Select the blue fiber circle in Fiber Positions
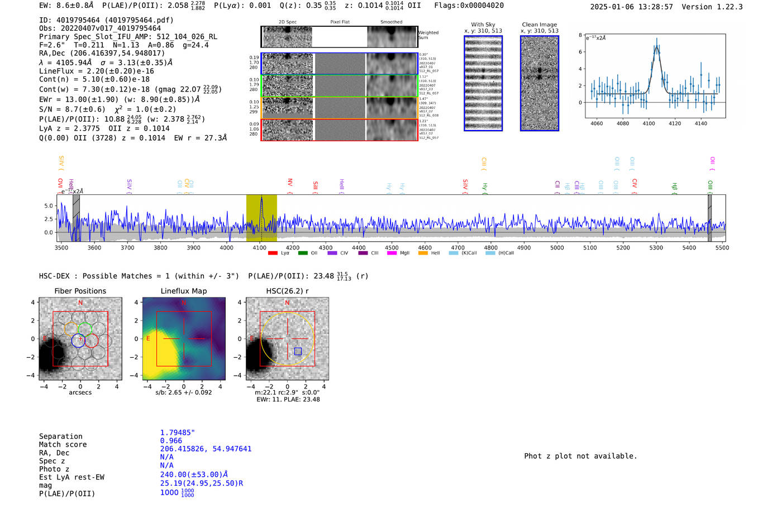The height and width of the screenshot is (532, 782). tap(78, 341)
